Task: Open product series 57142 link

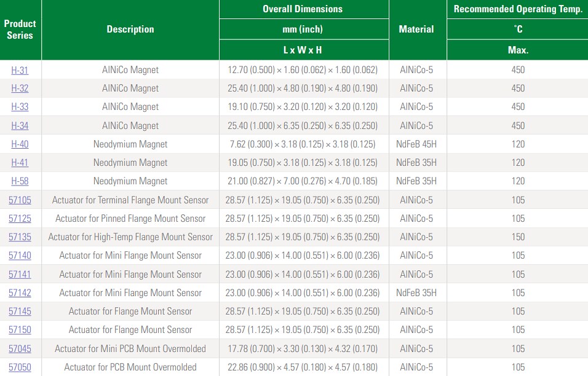Action: coord(20,292)
